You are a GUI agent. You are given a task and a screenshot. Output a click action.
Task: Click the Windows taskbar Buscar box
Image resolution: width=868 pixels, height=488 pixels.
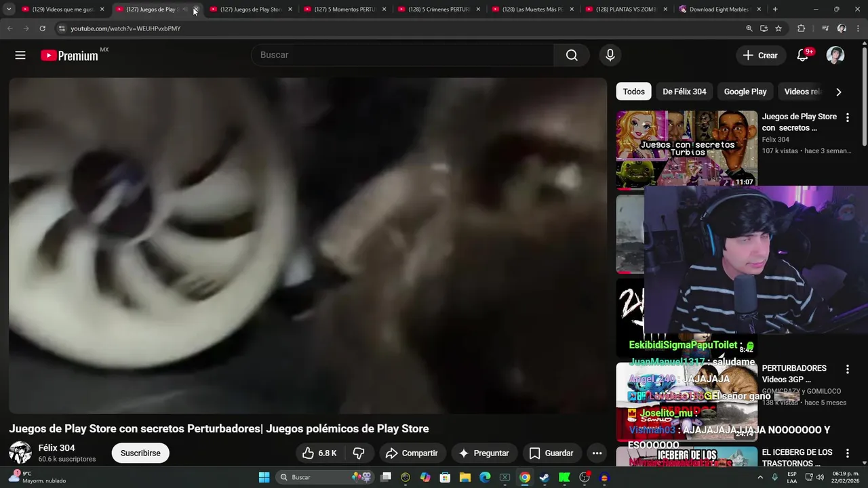coord(324,477)
